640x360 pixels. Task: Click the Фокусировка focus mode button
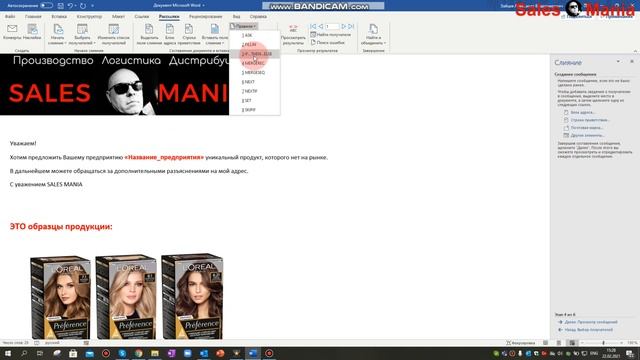(x=520, y=343)
